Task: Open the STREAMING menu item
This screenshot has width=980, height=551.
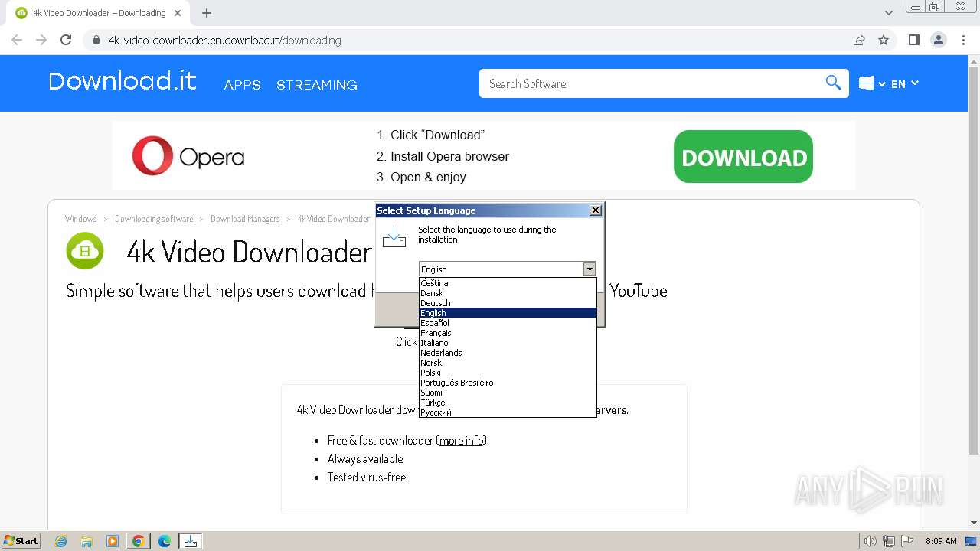Action: [x=317, y=85]
